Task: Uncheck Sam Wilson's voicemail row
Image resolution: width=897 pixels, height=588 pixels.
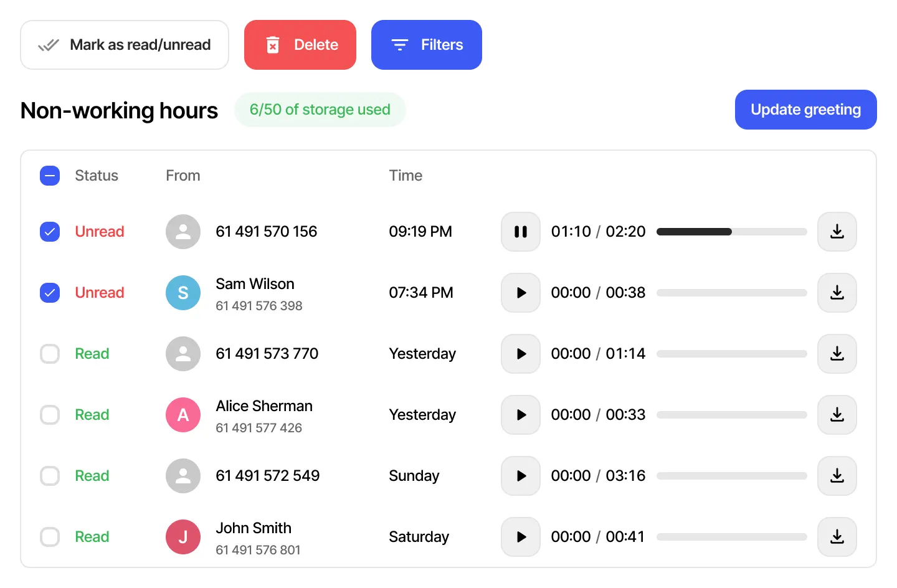Action: pyautogui.click(x=50, y=293)
